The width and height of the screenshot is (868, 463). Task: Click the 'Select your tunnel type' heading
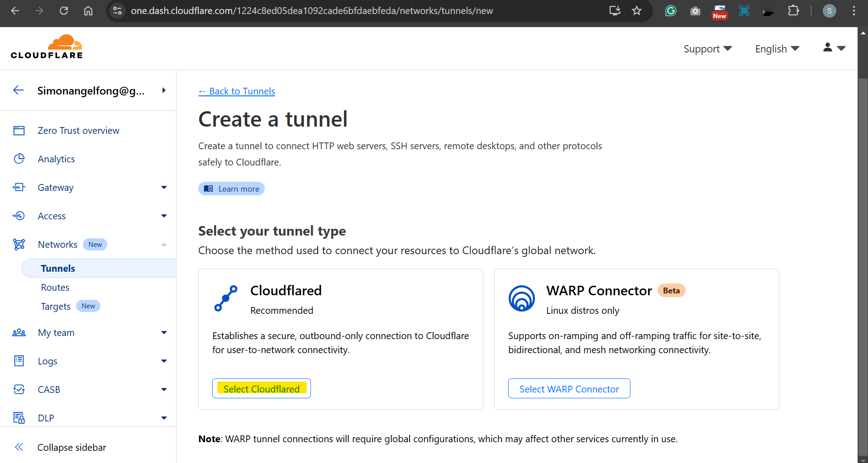[x=272, y=231]
